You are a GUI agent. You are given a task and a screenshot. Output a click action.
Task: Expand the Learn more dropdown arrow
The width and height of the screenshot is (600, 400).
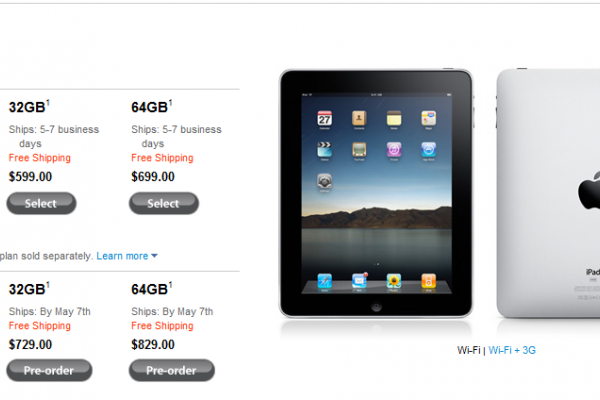pos(155,256)
